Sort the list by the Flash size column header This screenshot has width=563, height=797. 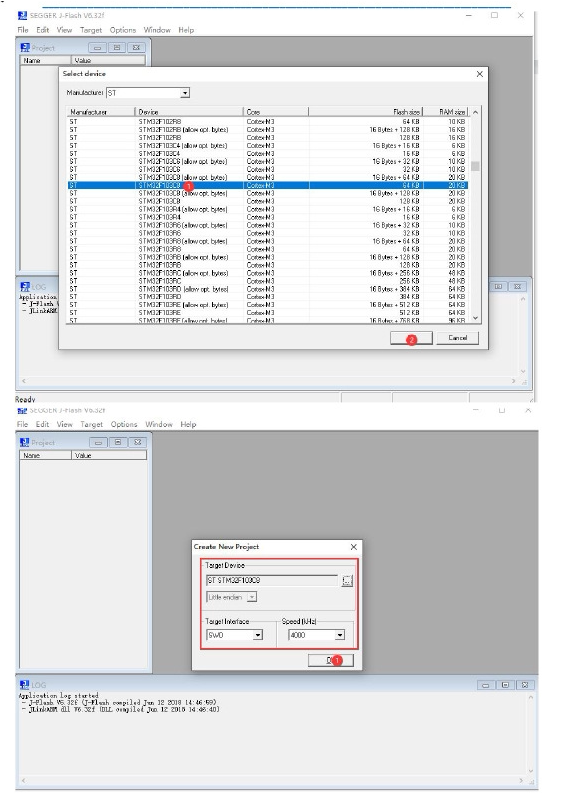(x=365, y=112)
